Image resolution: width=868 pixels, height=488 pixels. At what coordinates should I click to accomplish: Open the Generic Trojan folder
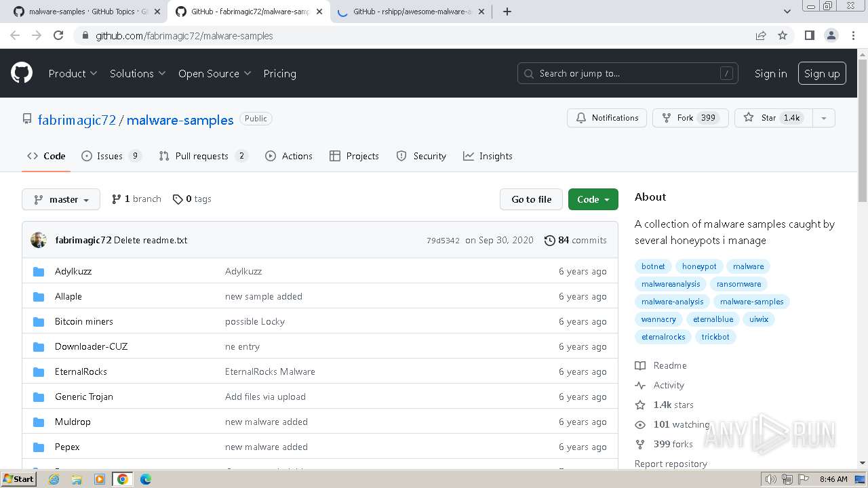[x=84, y=396]
